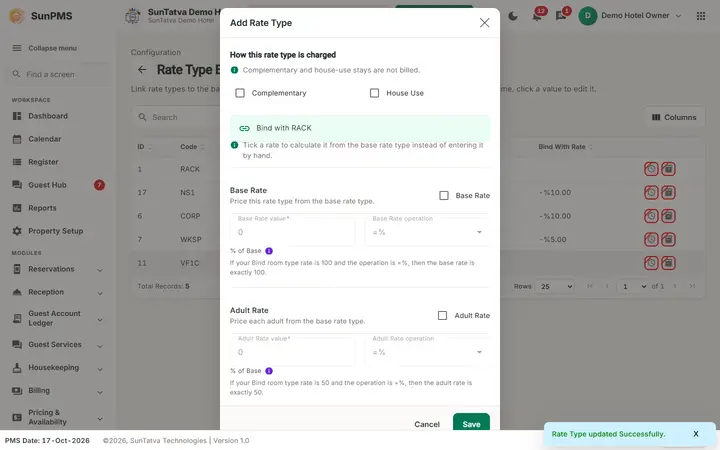Click the Billing sidebar icon
Viewport: 720px width, 450px height.
17,390
